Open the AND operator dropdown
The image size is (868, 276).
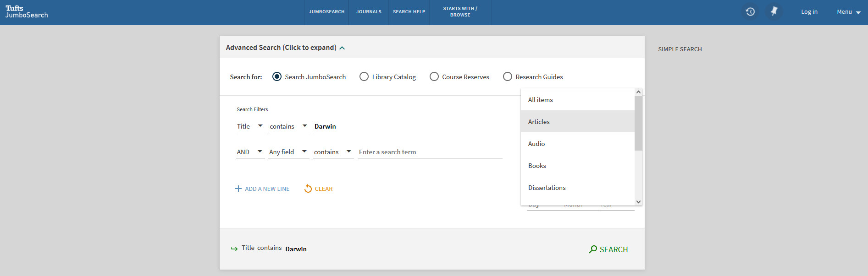[250, 152]
